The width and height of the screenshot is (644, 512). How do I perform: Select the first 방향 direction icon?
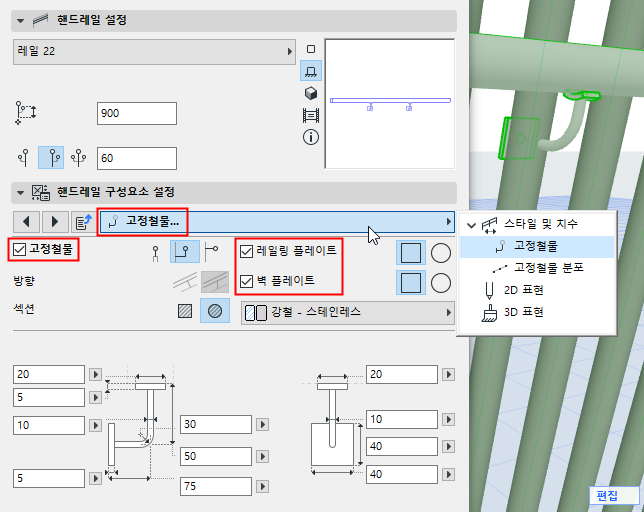click(x=184, y=282)
